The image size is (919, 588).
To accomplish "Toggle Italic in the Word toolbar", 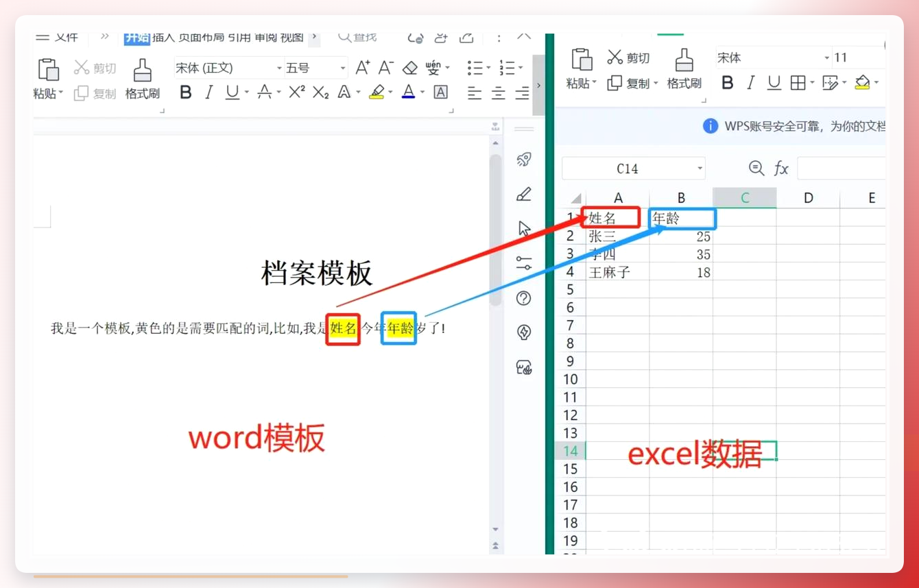I will pyautogui.click(x=209, y=92).
